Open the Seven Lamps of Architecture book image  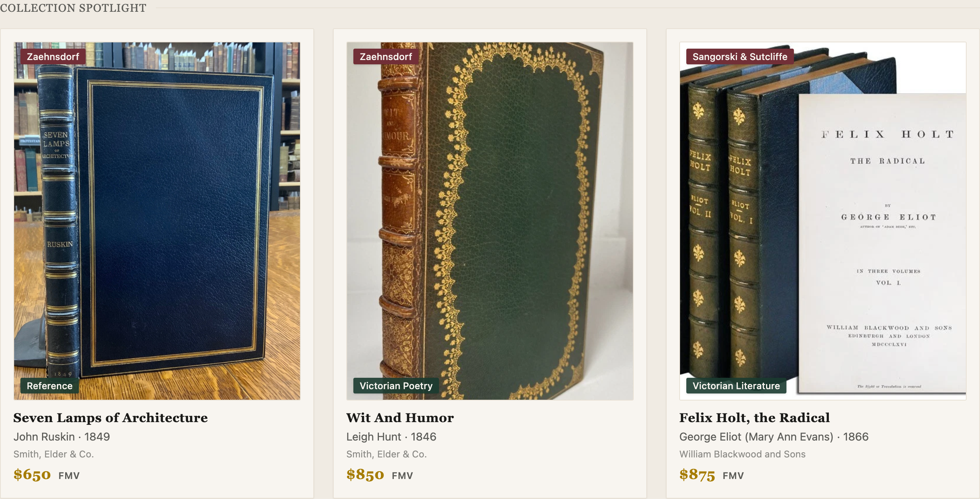point(157,221)
